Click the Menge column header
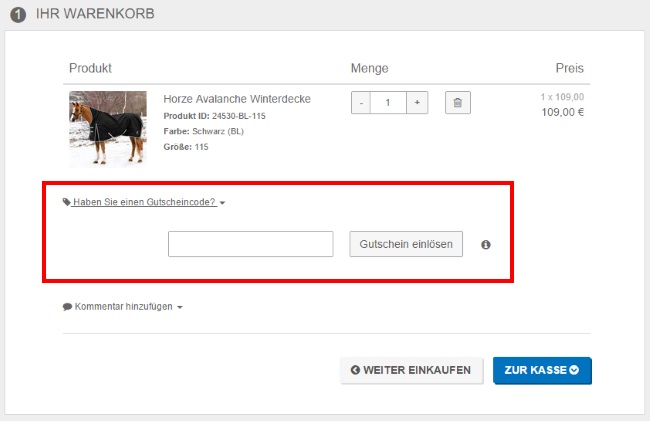Screen dimensions: 650x421 [369, 68]
